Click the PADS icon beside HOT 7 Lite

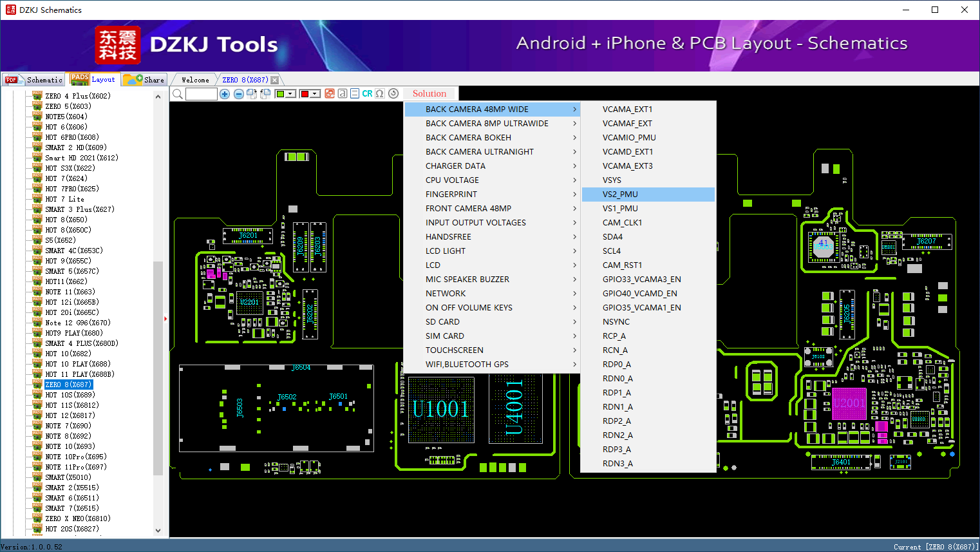click(37, 199)
